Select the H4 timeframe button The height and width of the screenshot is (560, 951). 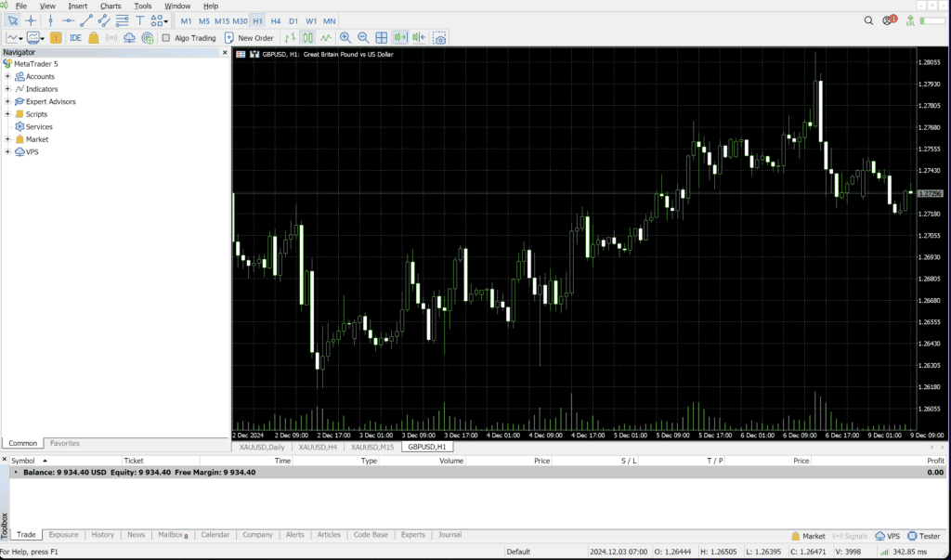click(276, 20)
